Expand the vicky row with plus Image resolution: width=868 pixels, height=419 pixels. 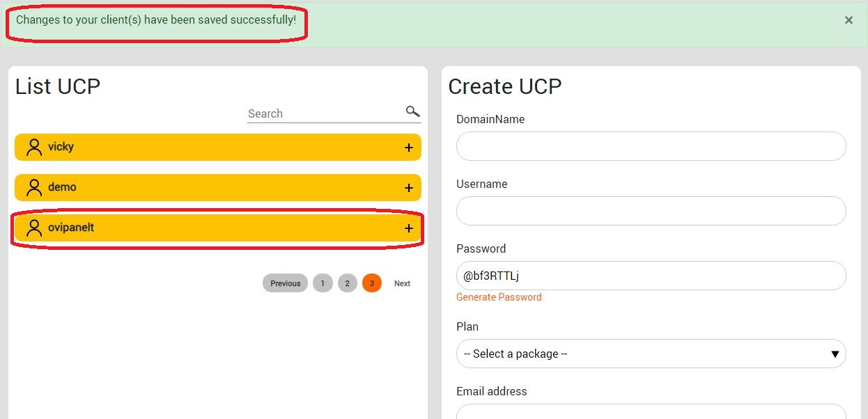point(409,148)
